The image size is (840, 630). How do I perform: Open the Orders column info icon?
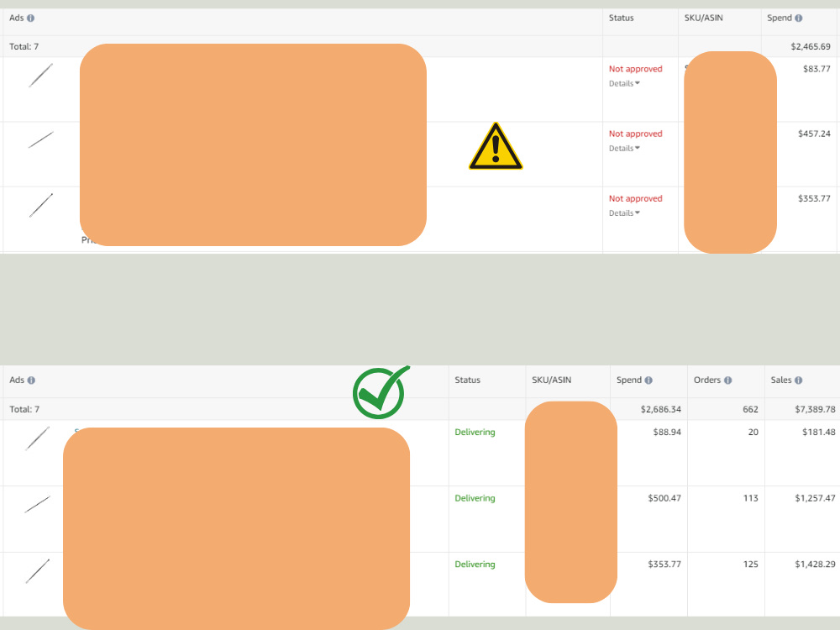click(x=727, y=381)
